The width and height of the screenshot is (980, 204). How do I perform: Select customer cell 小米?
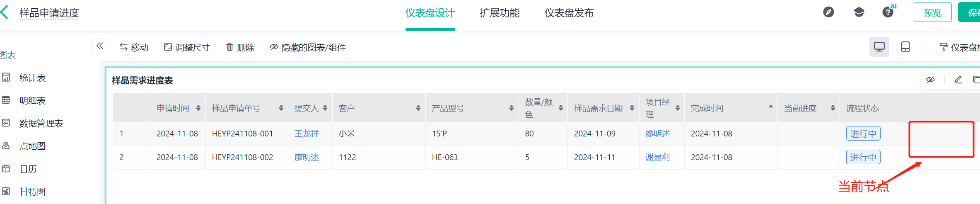point(347,134)
